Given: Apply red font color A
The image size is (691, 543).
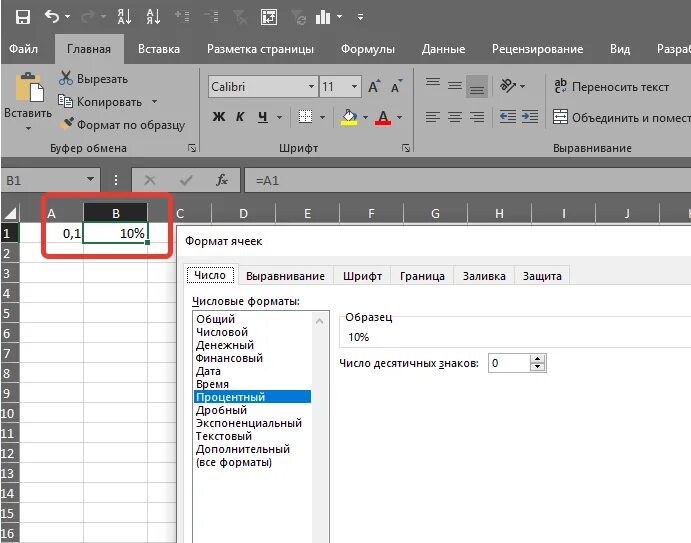Looking at the screenshot, I should click(383, 117).
